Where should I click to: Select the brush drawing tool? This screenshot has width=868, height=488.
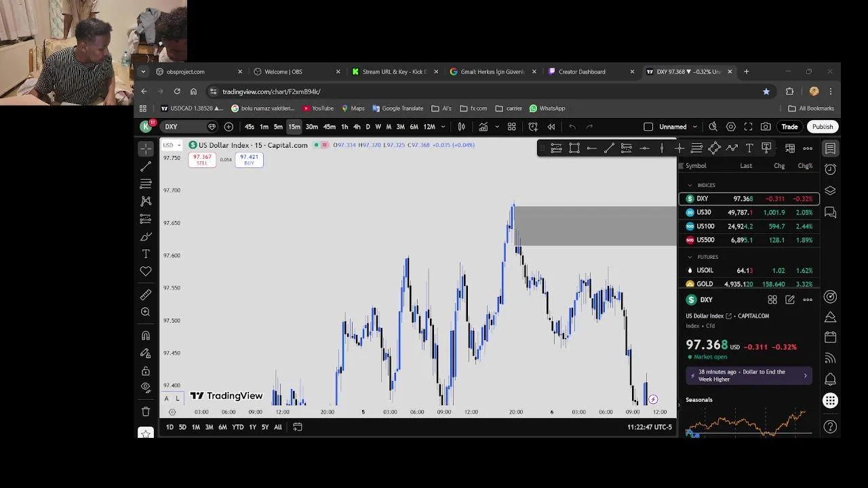pos(146,237)
